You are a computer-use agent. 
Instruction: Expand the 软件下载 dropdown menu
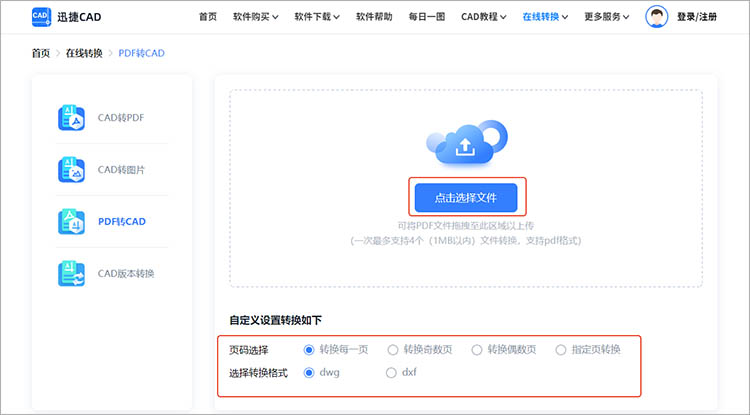(x=317, y=17)
